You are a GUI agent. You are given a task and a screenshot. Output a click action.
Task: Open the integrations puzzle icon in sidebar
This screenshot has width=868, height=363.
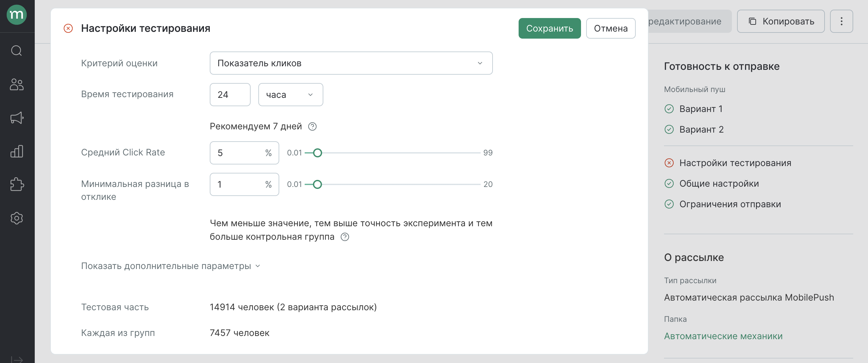point(16,184)
